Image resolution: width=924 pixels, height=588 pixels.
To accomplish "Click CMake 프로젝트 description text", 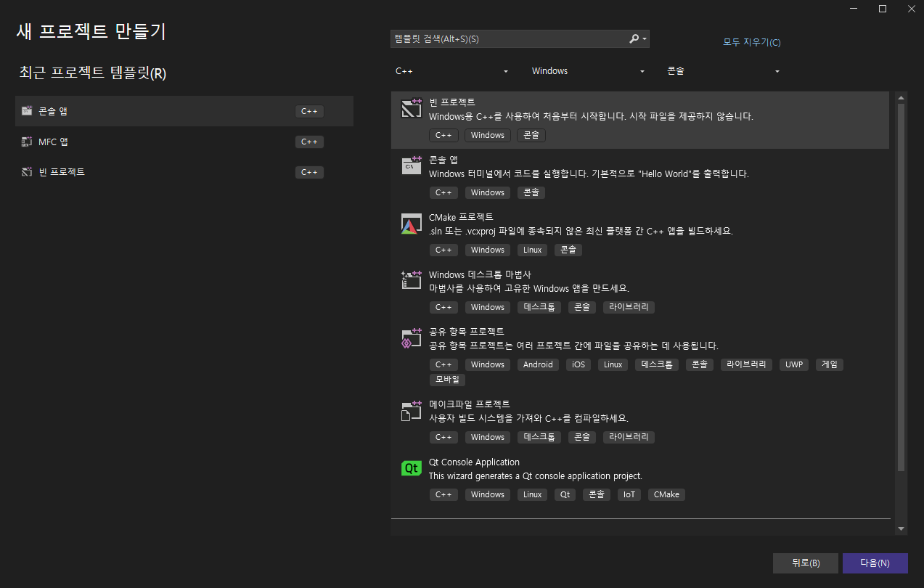I will tap(581, 231).
